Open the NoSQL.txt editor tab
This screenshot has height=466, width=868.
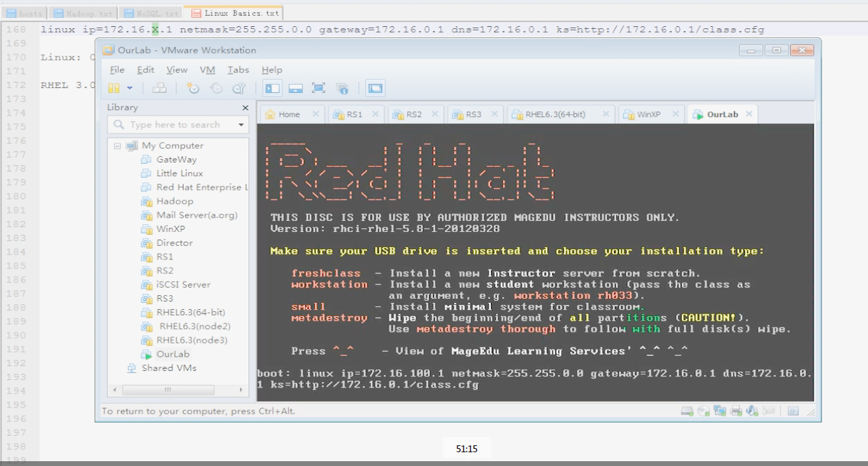point(151,13)
